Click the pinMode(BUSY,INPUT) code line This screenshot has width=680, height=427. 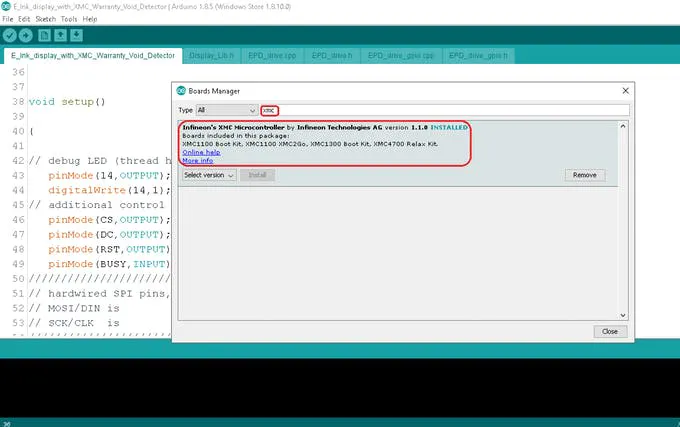tap(109, 264)
